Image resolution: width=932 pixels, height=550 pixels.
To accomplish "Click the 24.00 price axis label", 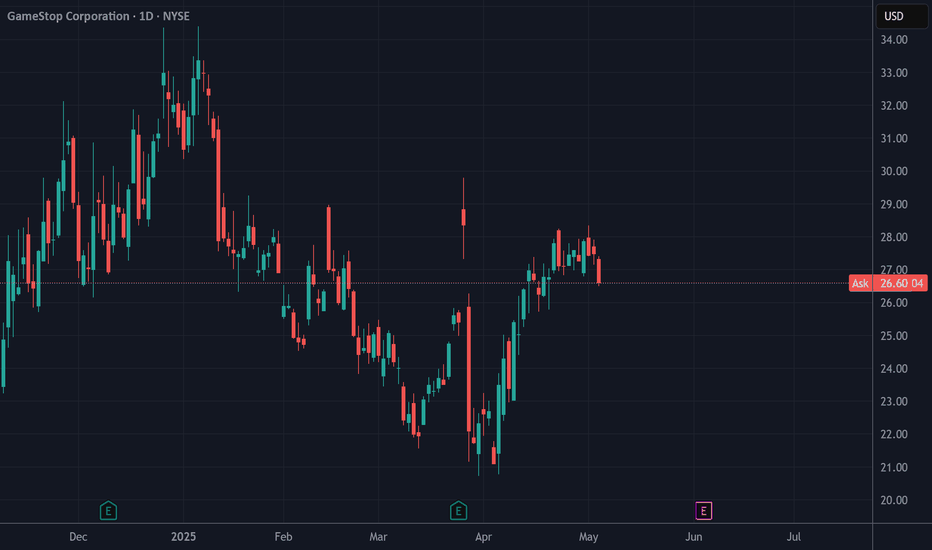I will 894,369.
